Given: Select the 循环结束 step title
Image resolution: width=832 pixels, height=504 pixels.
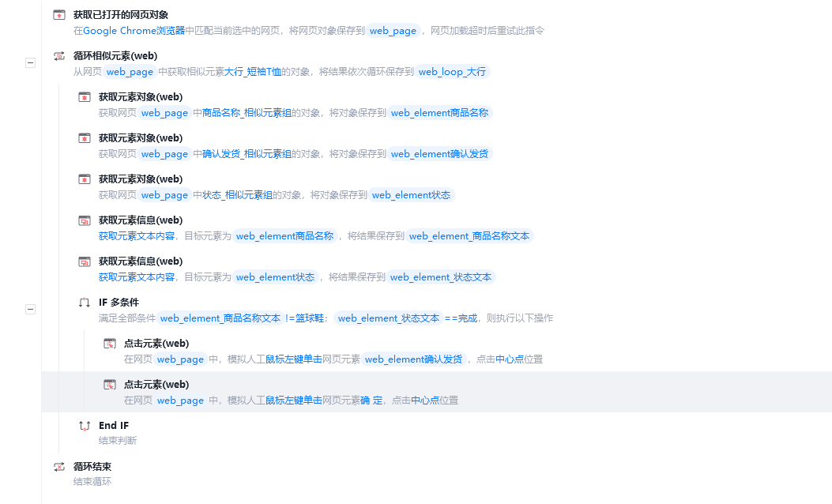Looking at the screenshot, I should [x=92, y=467].
